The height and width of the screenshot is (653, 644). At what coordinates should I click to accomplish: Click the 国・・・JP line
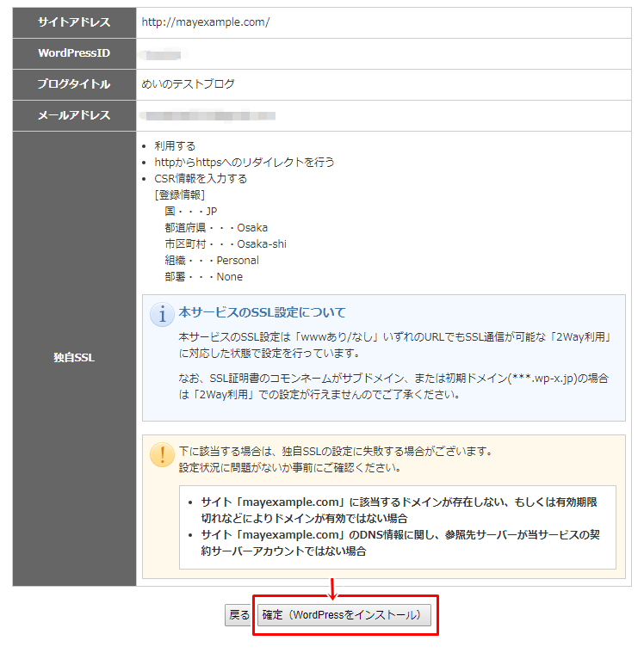tap(191, 211)
